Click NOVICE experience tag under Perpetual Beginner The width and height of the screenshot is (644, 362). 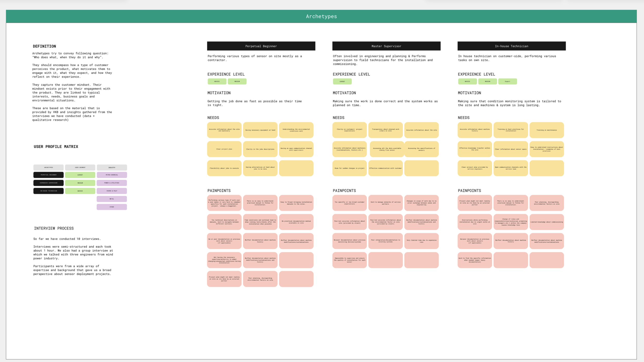pyautogui.click(x=217, y=81)
